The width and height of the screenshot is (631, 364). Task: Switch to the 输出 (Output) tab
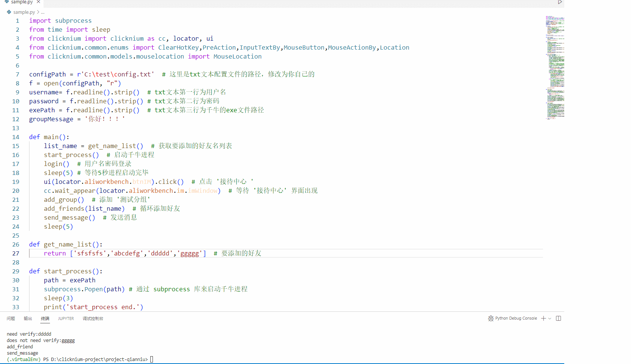[x=28, y=318]
